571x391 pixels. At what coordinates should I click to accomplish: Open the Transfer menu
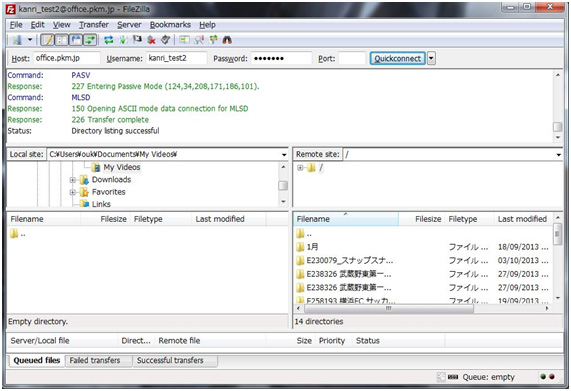[94, 25]
